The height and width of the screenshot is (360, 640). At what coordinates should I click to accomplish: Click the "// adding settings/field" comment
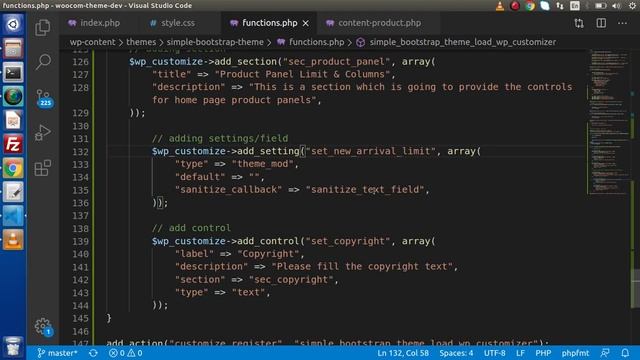[220, 138]
